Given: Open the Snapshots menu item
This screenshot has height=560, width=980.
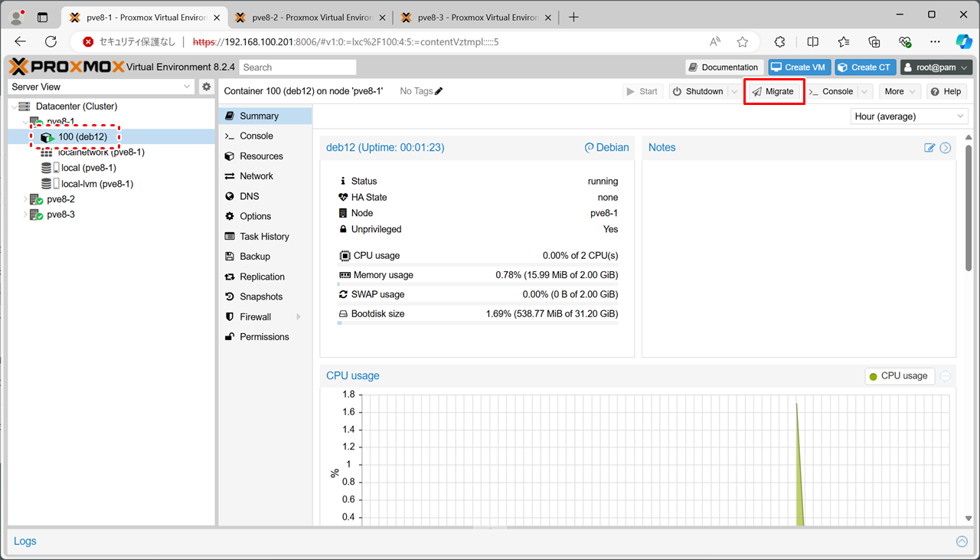Looking at the screenshot, I should [260, 296].
